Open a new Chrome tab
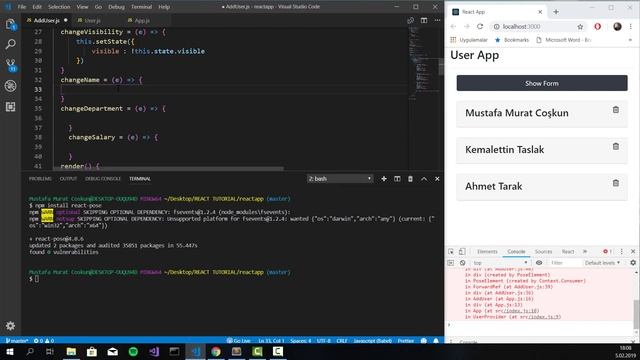 556,12
